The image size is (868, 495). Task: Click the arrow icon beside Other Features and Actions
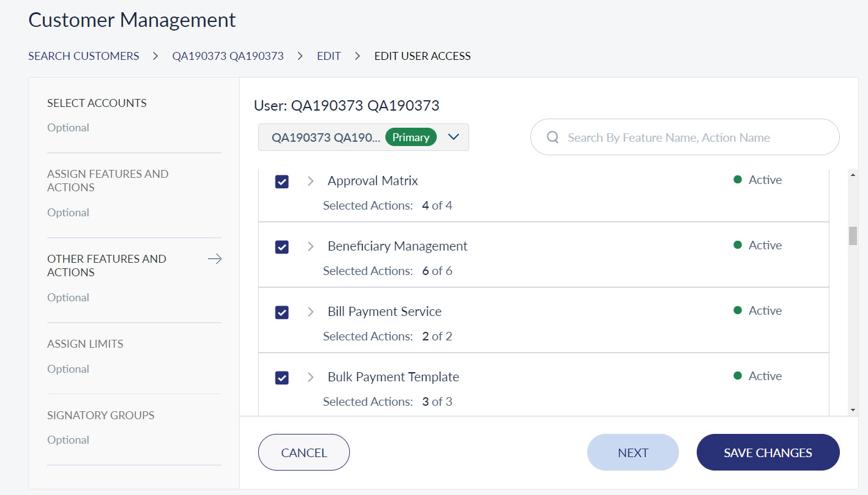coord(215,259)
